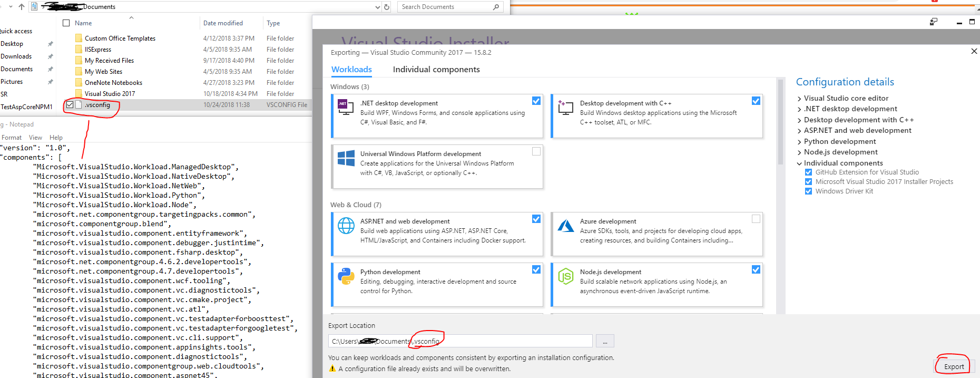Click the Up arrow in Explorer navigation
The width and height of the screenshot is (980, 378).
[22, 7]
